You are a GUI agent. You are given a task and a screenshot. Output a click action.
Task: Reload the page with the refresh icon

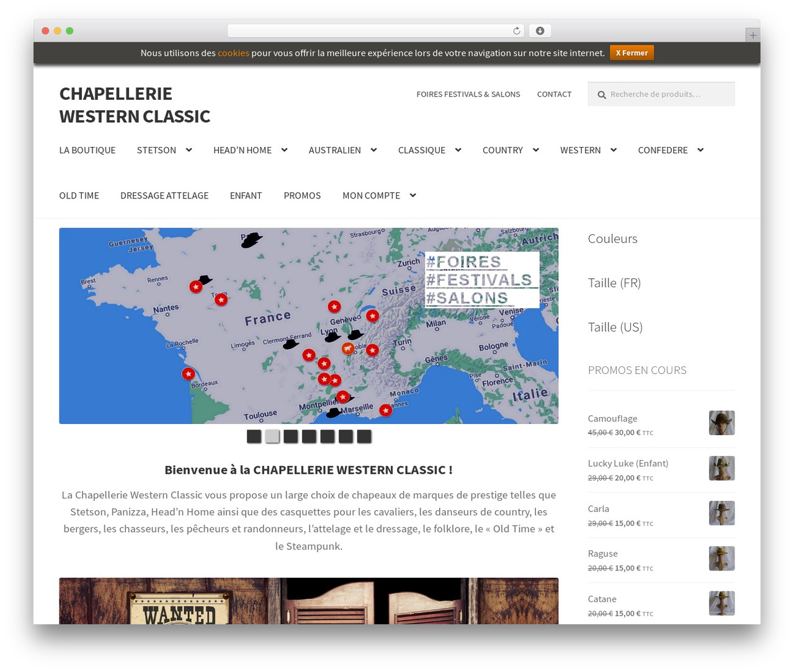(516, 31)
